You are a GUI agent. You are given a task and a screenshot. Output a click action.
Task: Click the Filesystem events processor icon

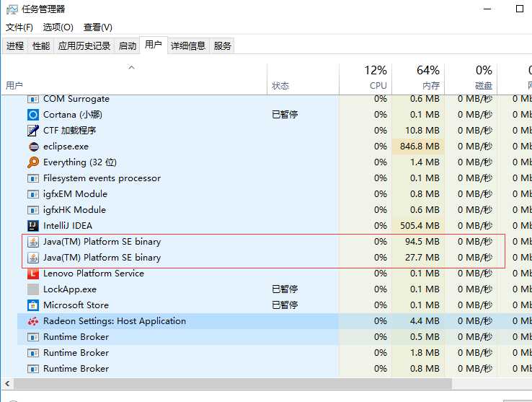click(33, 178)
